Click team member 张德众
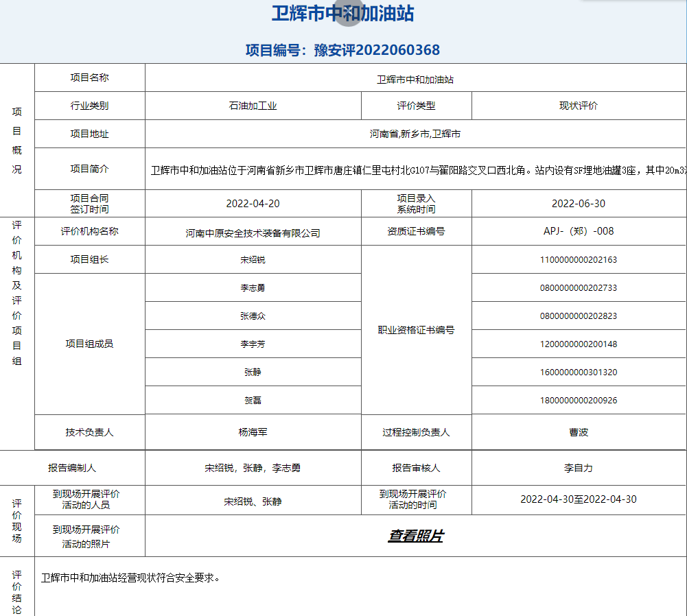Screen dimensions: 687x616 (253, 316)
